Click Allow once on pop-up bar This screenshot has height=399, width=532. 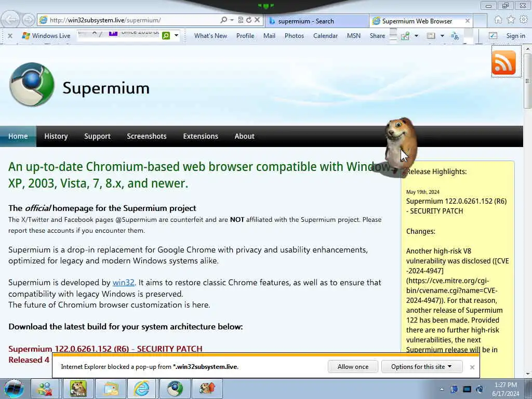coord(353,366)
